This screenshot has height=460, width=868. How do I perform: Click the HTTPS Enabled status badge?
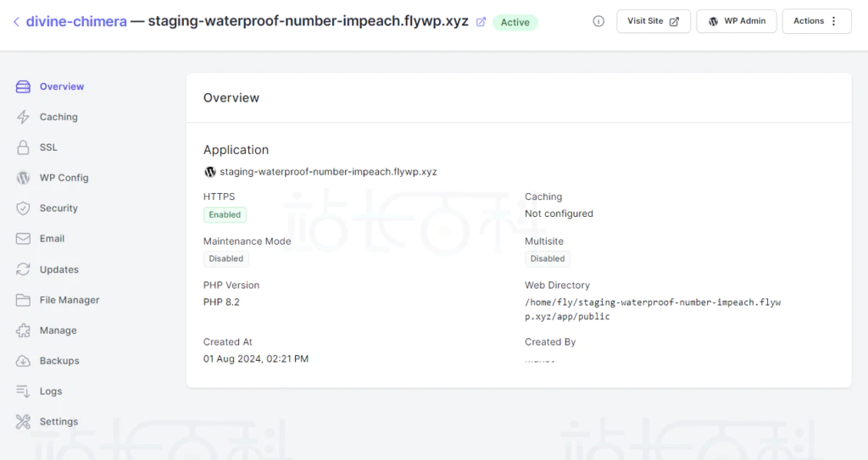(225, 215)
